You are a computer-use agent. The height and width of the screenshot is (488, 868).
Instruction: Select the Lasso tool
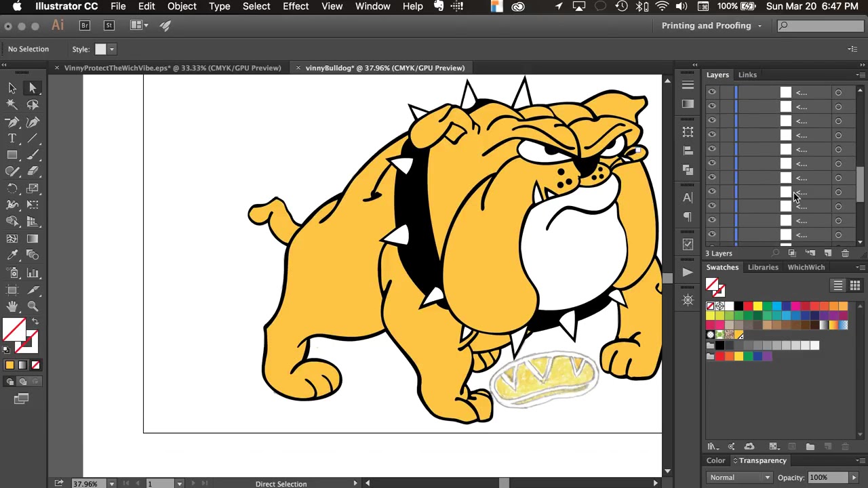coord(33,105)
